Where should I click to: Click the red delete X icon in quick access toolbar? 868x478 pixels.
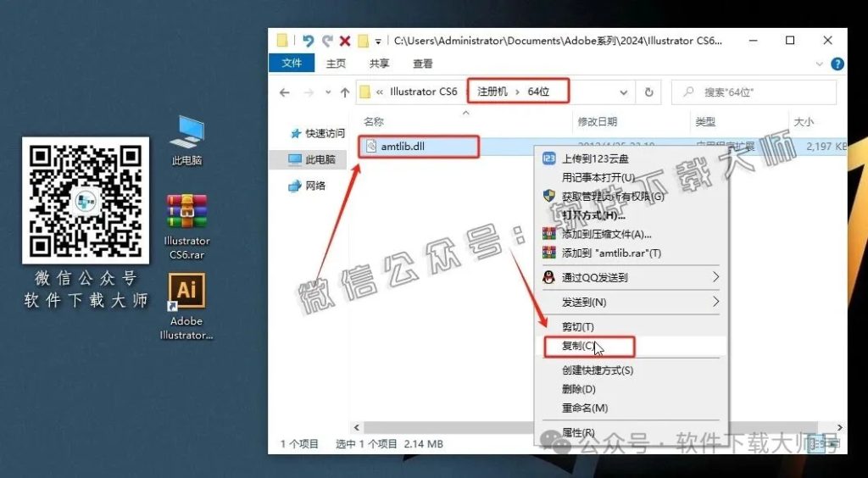click(345, 41)
